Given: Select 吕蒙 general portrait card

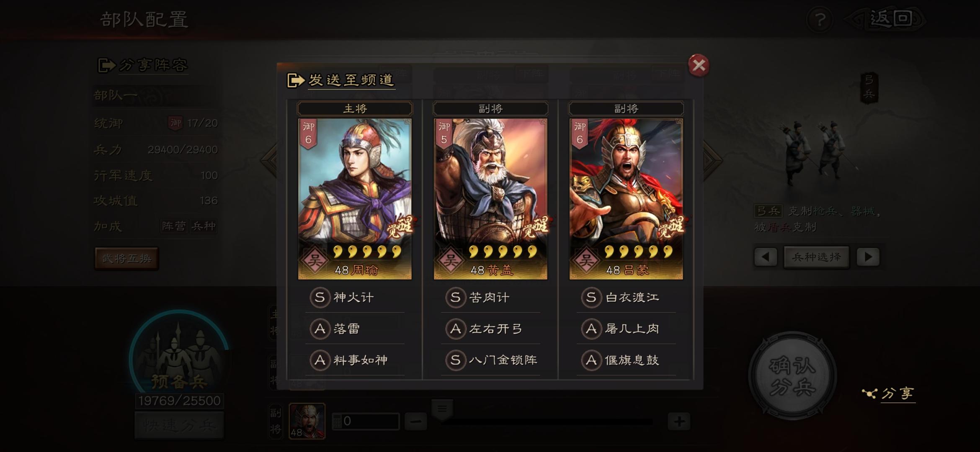Looking at the screenshot, I should click(x=626, y=199).
